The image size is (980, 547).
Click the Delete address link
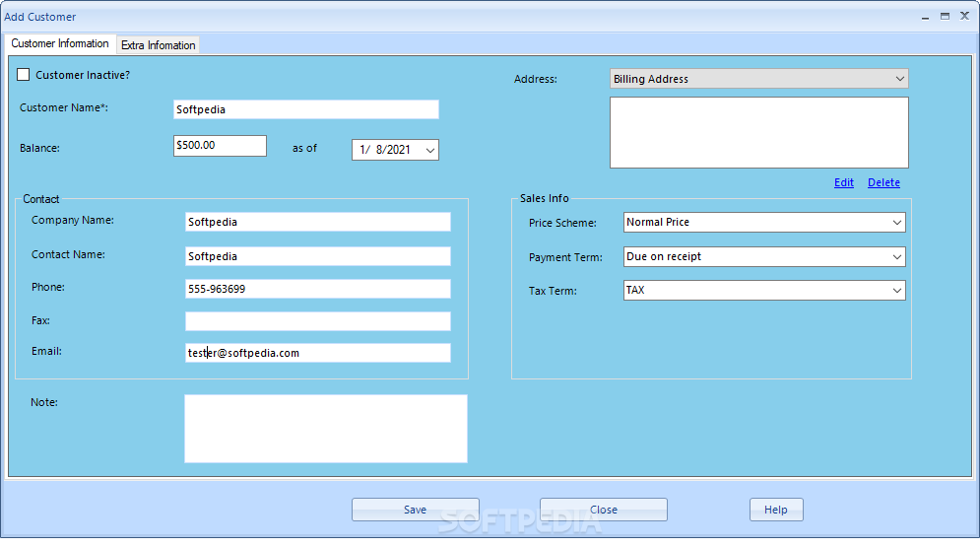(x=883, y=182)
